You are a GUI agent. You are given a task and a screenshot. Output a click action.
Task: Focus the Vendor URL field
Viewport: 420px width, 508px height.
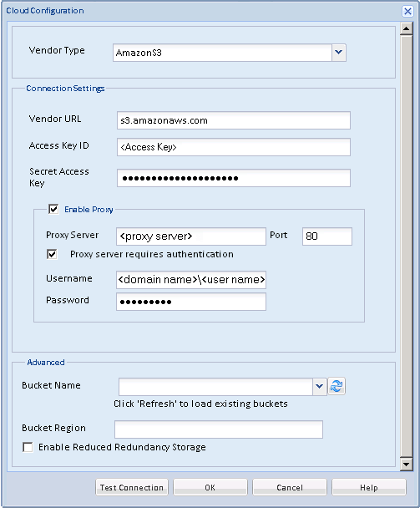234,120
